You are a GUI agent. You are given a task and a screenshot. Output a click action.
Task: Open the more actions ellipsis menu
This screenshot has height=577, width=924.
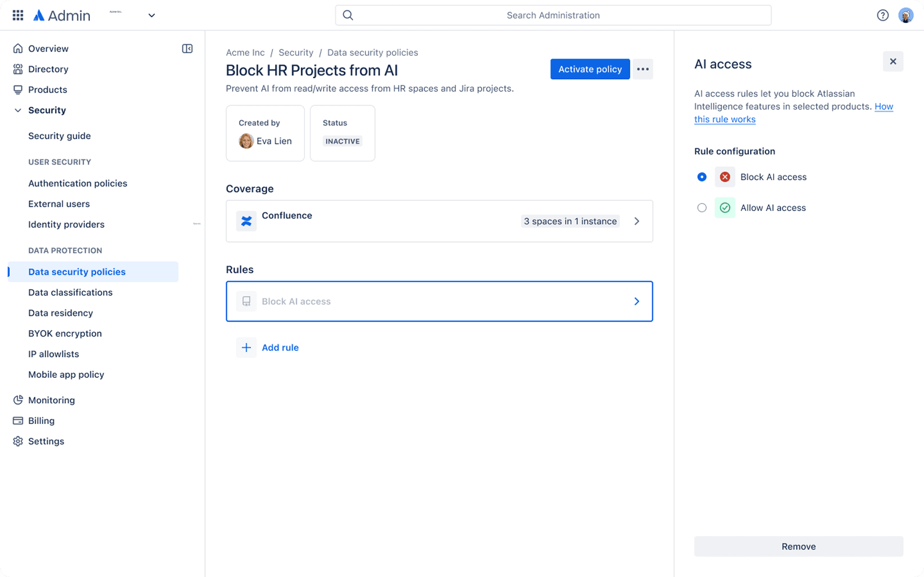643,69
